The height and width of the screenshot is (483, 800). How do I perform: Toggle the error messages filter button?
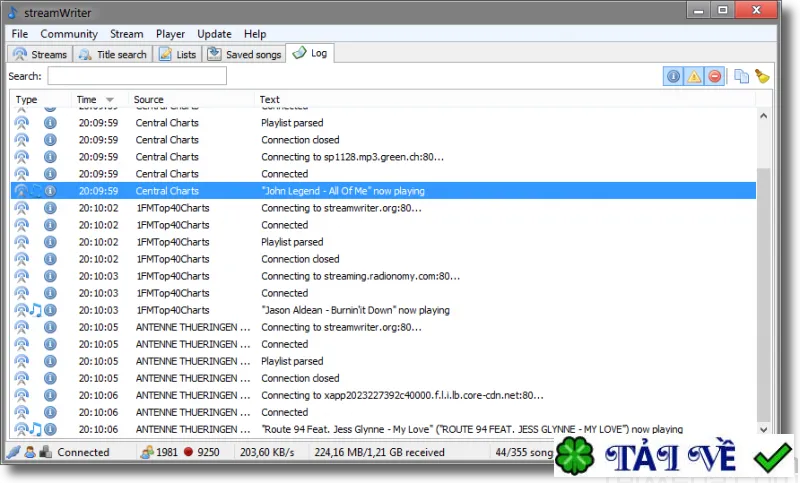(x=715, y=77)
